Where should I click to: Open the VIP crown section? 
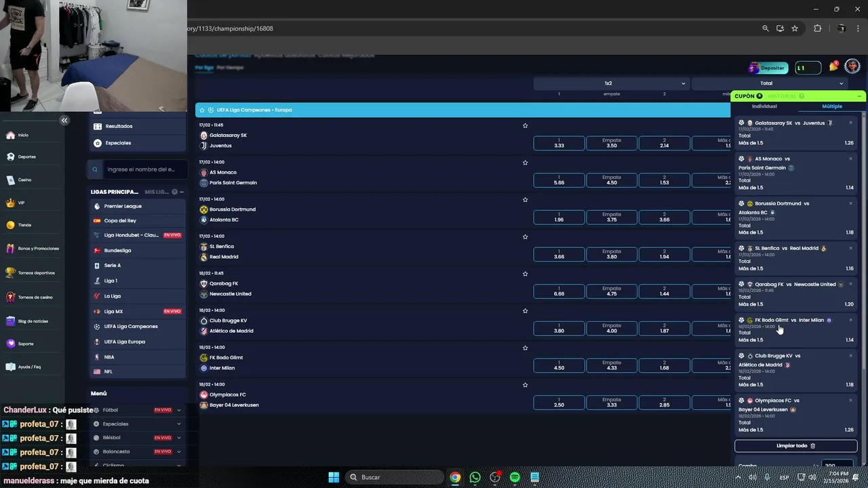(16, 203)
